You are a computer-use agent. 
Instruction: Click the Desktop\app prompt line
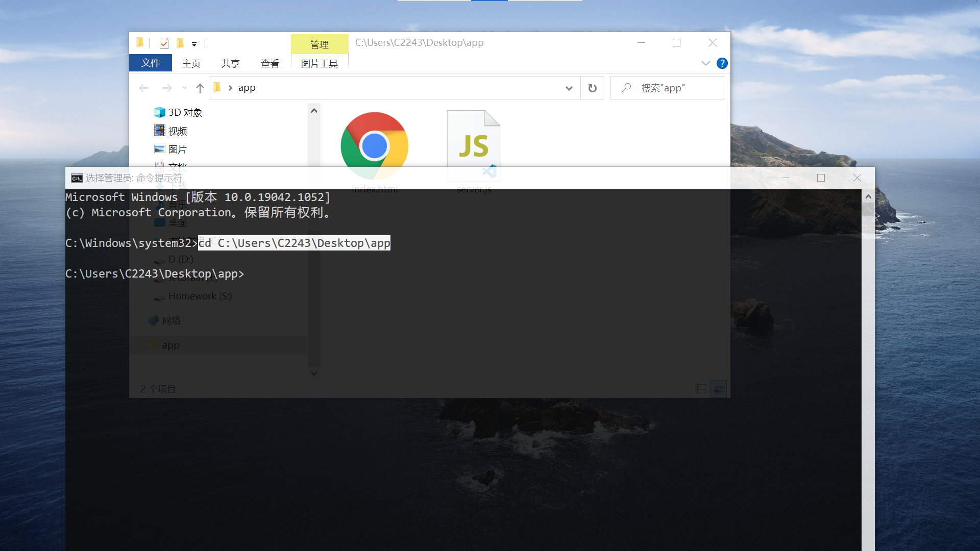pos(155,274)
